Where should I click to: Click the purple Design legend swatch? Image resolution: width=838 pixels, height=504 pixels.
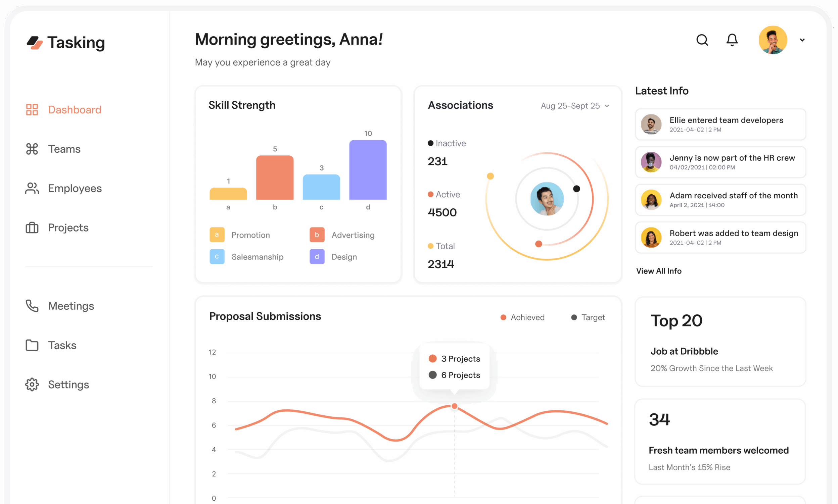tap(317, 257)
